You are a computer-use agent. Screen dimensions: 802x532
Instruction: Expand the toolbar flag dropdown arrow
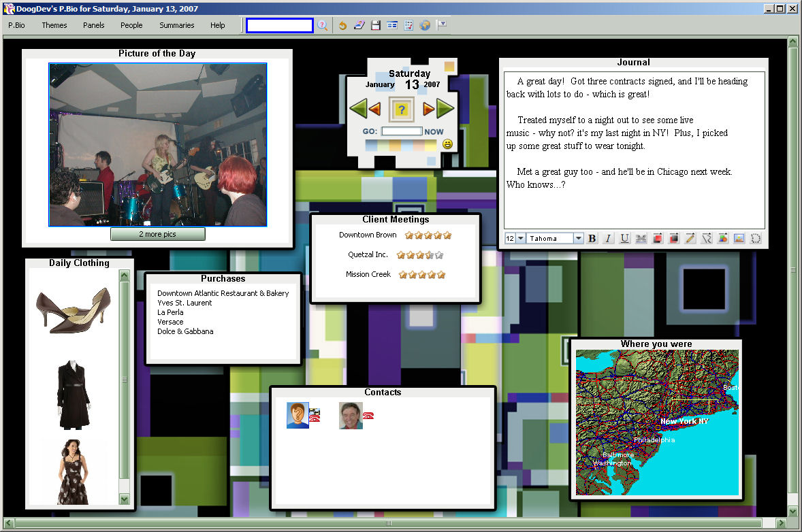tap(443, 24)
